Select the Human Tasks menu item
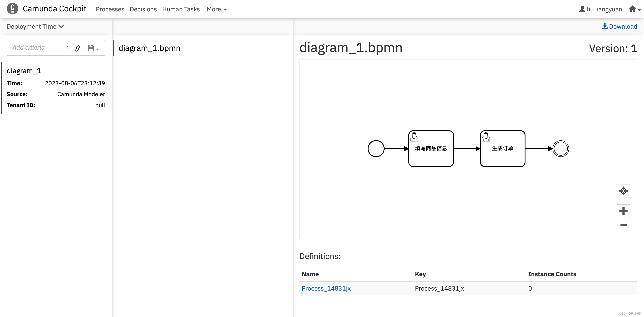The width and height of the screenshot is (644, 317). pyautogui.click(x=182, y=9)
